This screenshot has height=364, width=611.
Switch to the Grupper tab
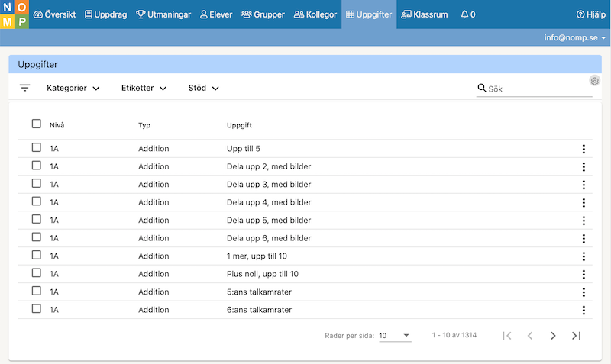click(263, 14)
